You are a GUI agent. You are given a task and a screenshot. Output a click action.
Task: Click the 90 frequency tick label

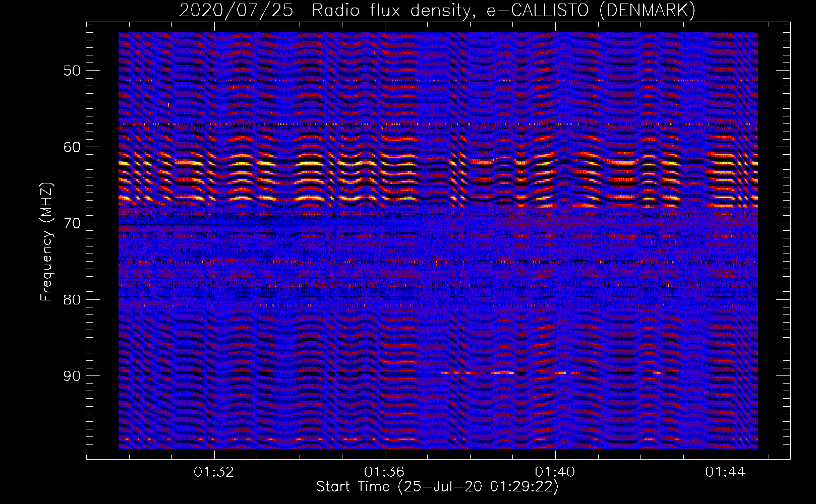(72, 376)
